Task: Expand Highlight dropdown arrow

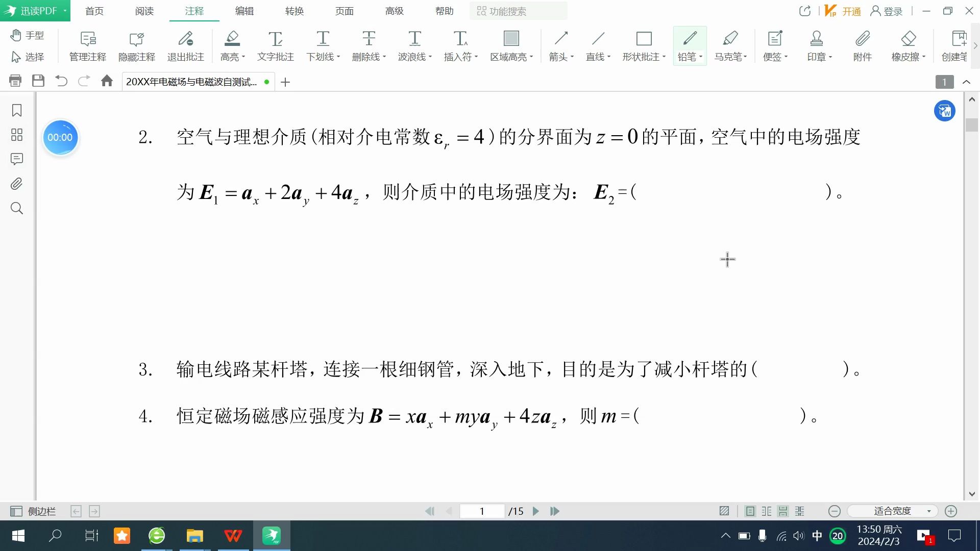Action: [x=243, y=57]
